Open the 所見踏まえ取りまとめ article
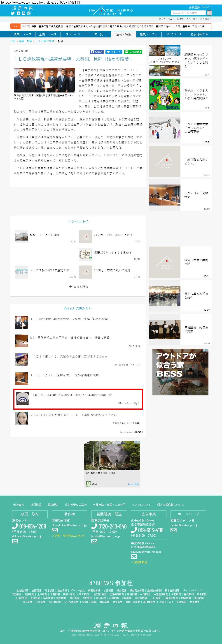This screenshot has width=222, height=644. coord(180,162)
